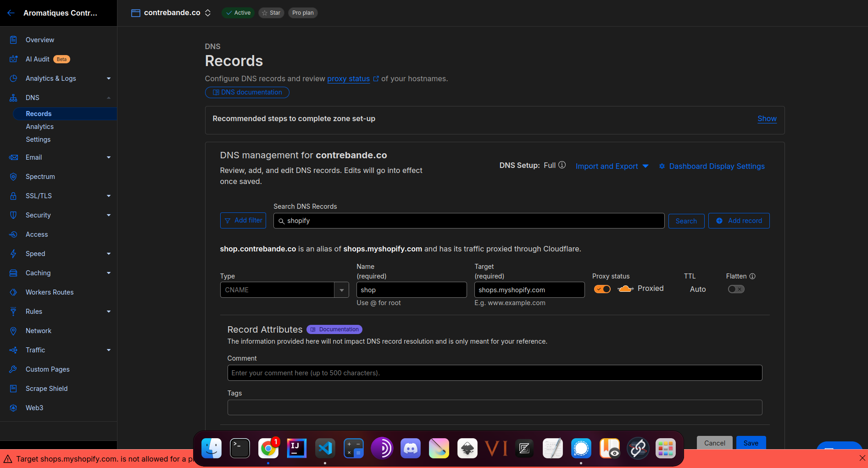Click the Web3 icon in sidebar

pos(13,408)
